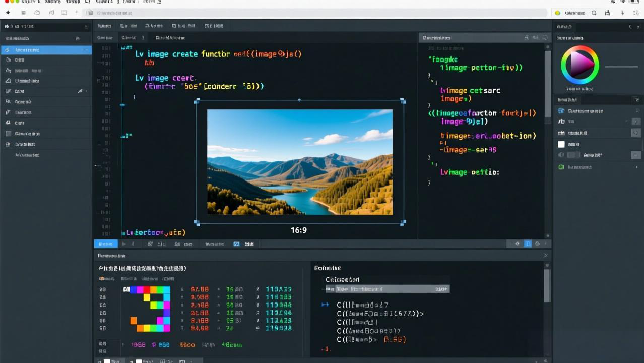This screenshot has height=363, width=644.
Task: Select the blue highlighted sidebar row
Action: coord(46,50)
